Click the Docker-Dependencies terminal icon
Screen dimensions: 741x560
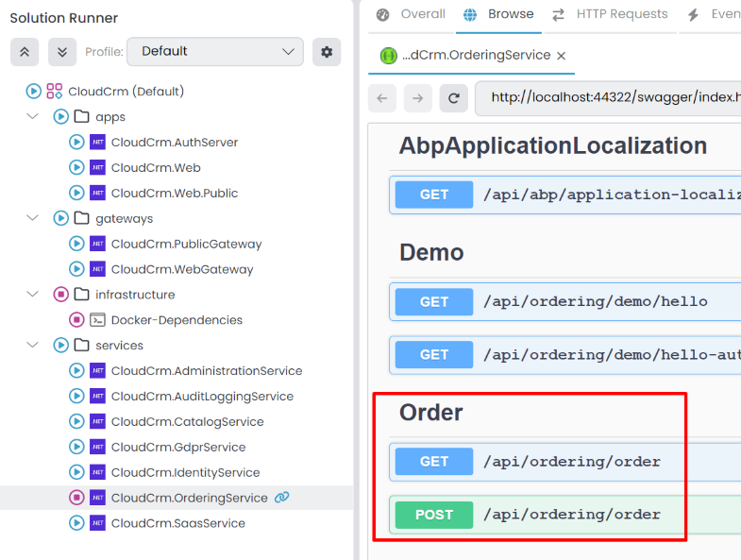click(x=97, y=320)
